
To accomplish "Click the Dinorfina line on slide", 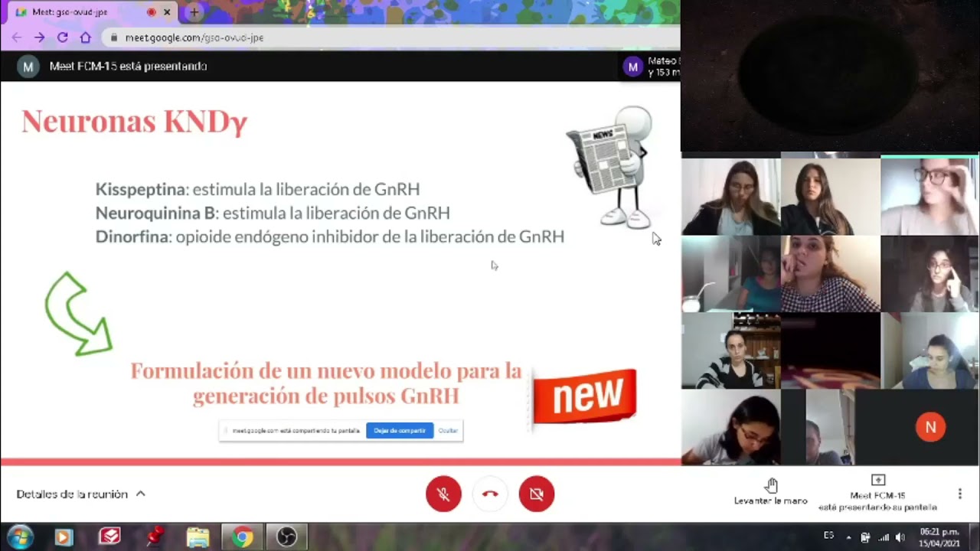I will [330, 236].
